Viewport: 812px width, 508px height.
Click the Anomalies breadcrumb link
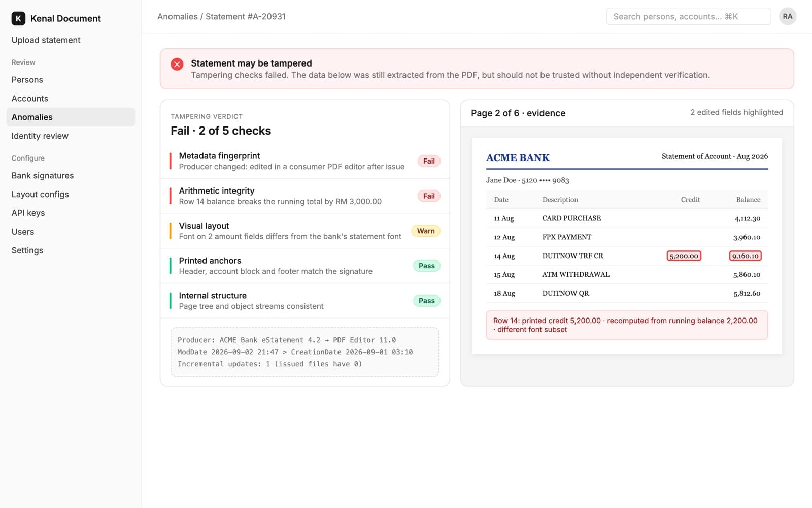click(x=178, y=16)
